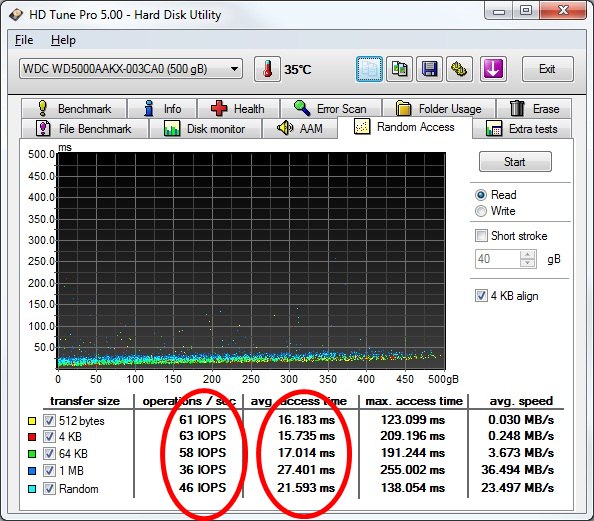Increase short stroke size with up arrow
Screen dimensions: 594x521
pyautogui.click(x=528, y=255)
